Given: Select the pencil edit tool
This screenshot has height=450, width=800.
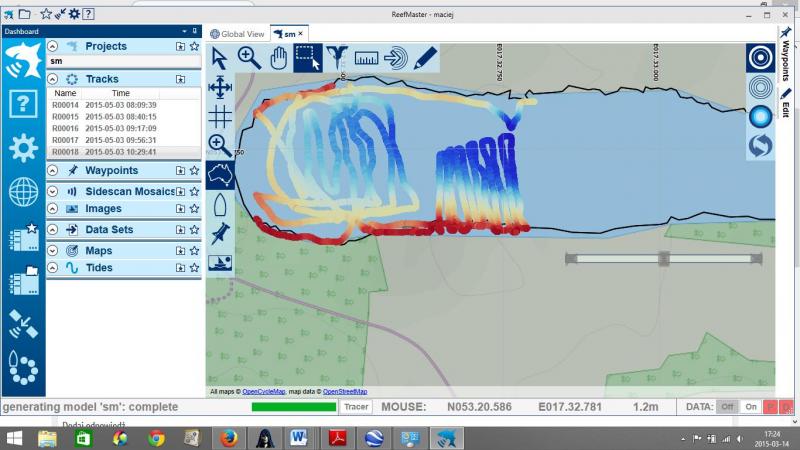Looking at the screenshot, I should point(425,57).
